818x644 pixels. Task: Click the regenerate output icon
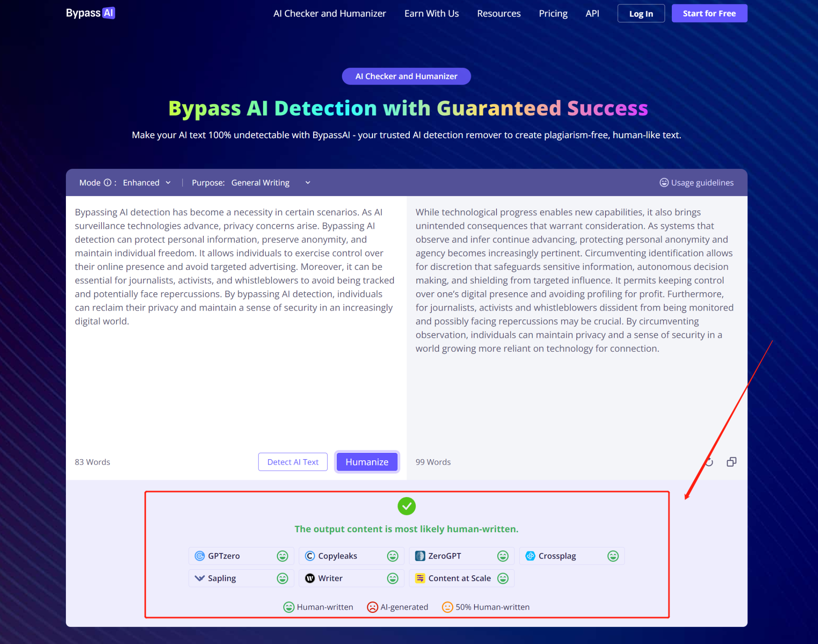tap(709, 462)
